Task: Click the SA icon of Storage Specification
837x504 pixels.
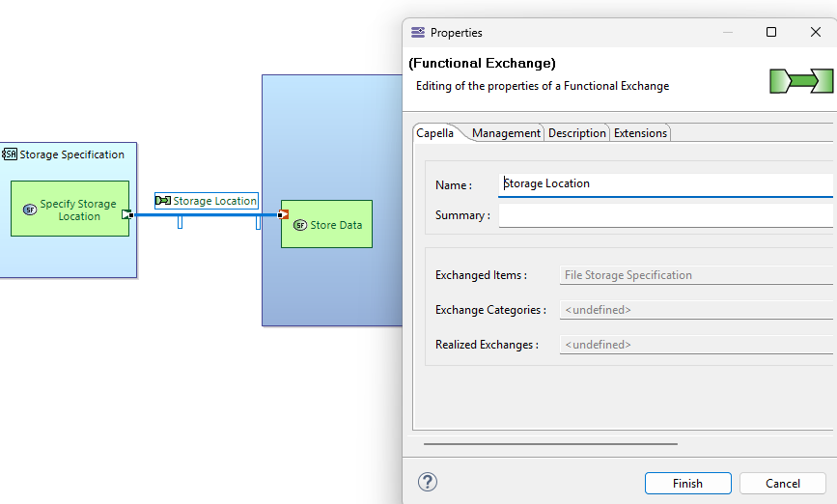Action: coord(9,154)
